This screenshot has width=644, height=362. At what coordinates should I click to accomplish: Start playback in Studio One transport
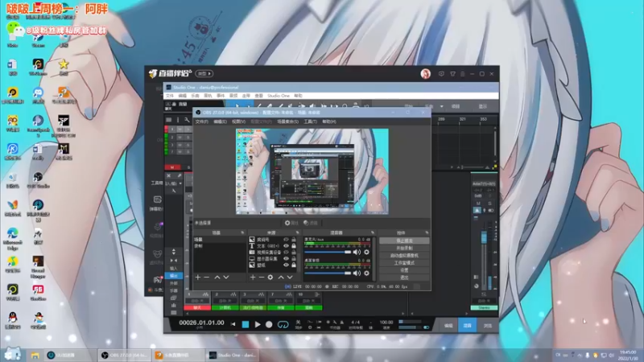tap(258, 324)
